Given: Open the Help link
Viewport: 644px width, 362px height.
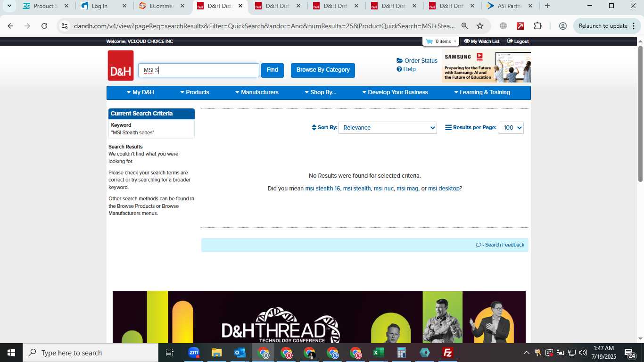Looking at the screenshot, I should [406, 69].
